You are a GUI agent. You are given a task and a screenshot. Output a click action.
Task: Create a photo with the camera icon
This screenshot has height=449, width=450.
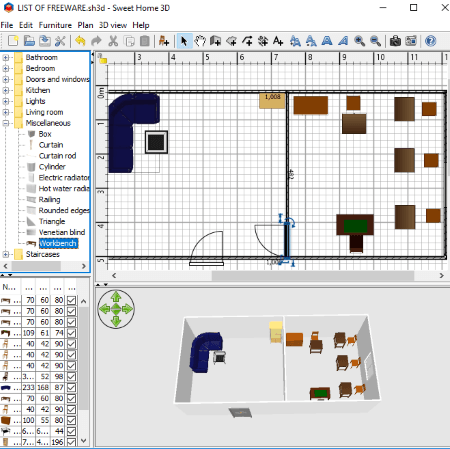[x=395, y=41]
